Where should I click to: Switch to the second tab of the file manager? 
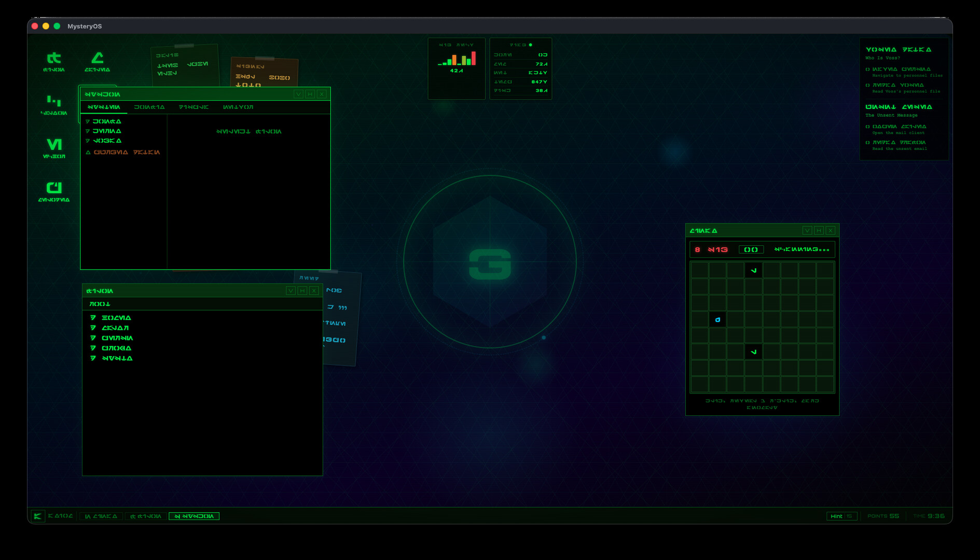point(148,107)
